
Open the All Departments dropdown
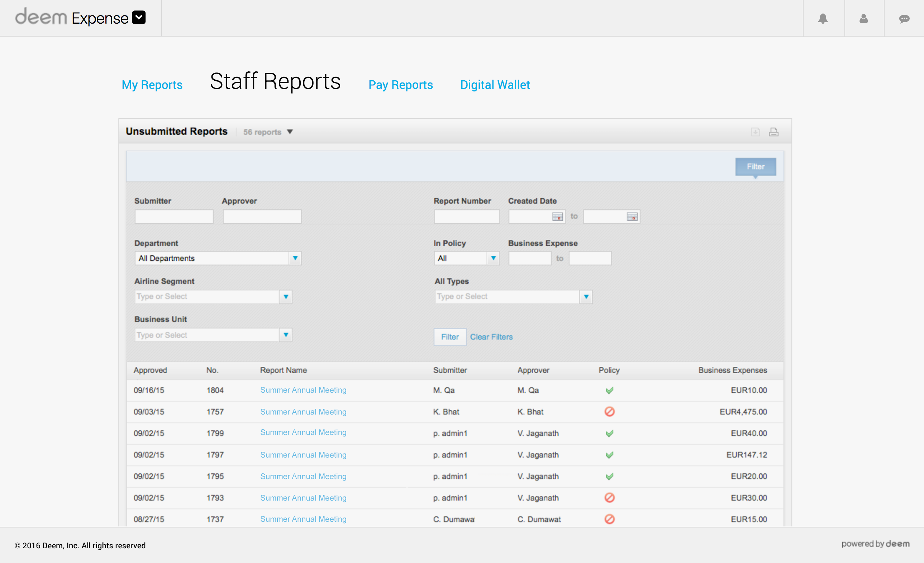218,258
